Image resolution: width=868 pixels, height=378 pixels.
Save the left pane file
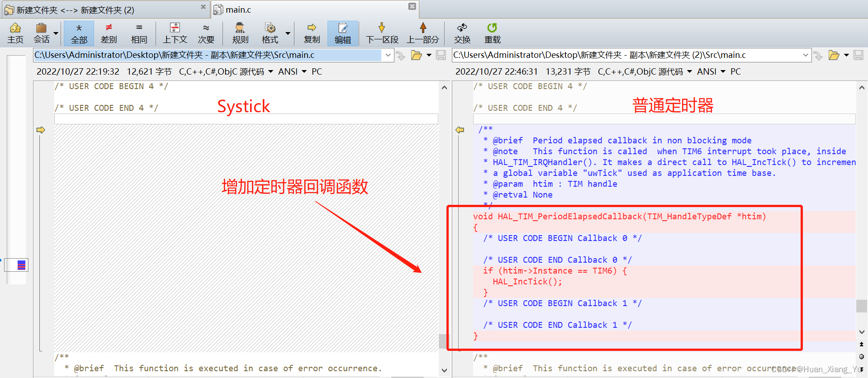pyautogui.click(x=441, y=55)
